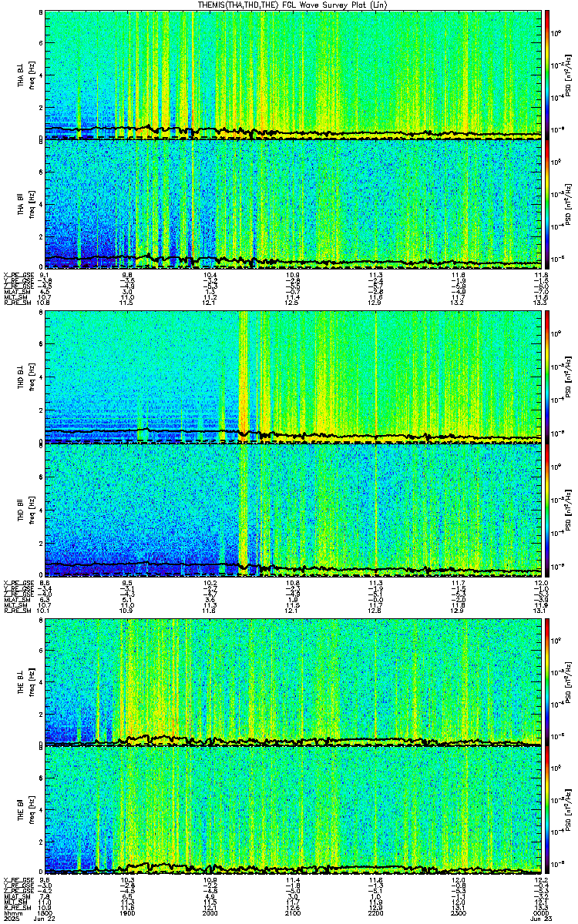Click the hhmm axis label

pos(12,912)
